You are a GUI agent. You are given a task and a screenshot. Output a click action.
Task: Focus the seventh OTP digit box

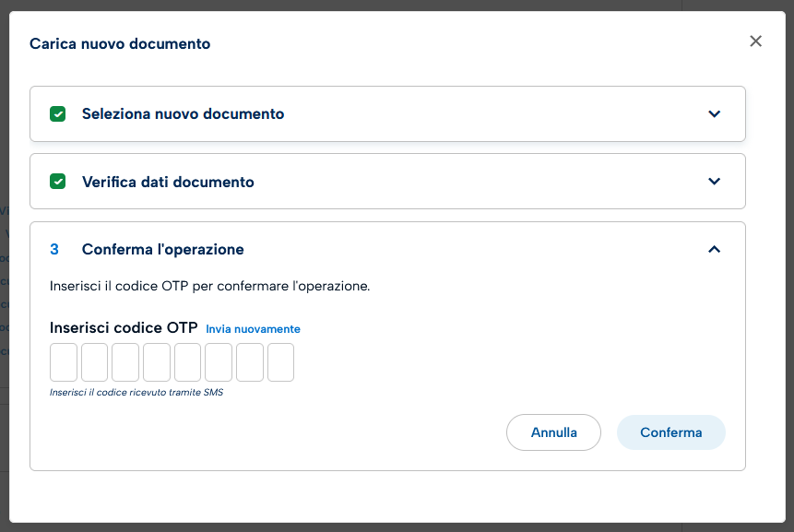tap(250, 362)
